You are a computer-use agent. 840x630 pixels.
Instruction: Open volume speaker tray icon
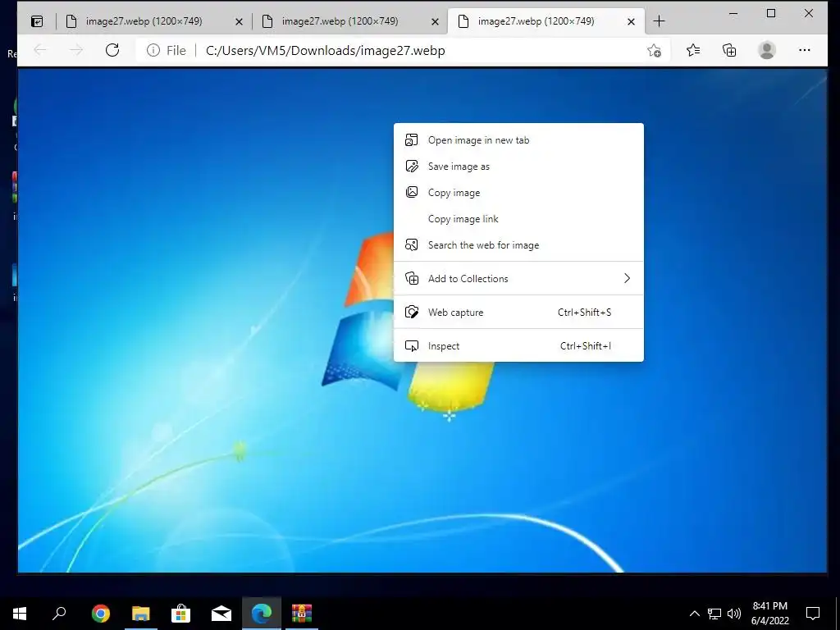[734, 614]
